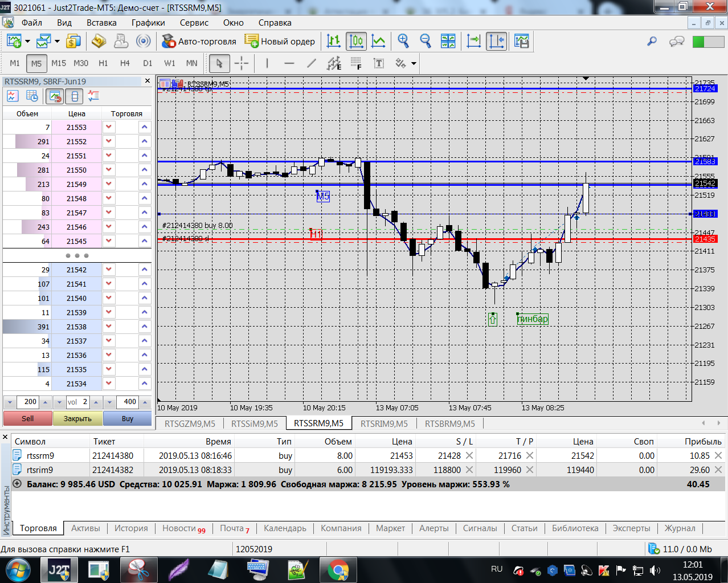The image size is (728, 583).
Task: Click the zoom out magnifier icon
Action: tap(425, 41)
